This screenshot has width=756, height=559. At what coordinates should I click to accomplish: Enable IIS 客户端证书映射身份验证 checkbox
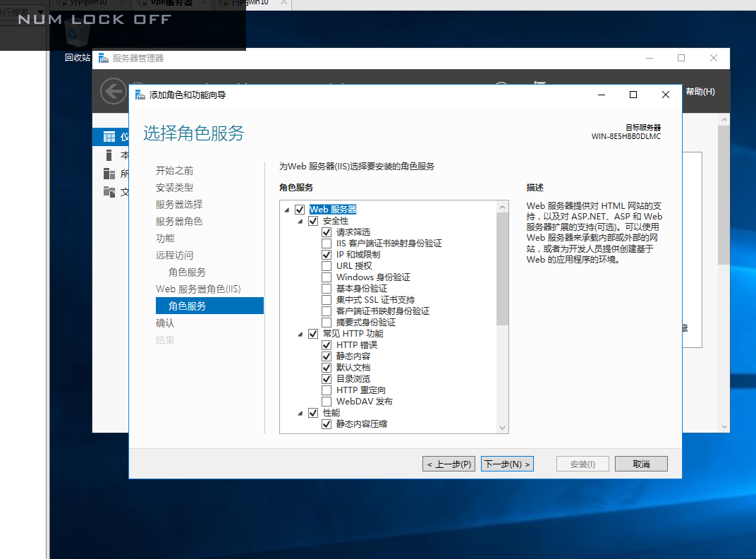tap(327, 244)
